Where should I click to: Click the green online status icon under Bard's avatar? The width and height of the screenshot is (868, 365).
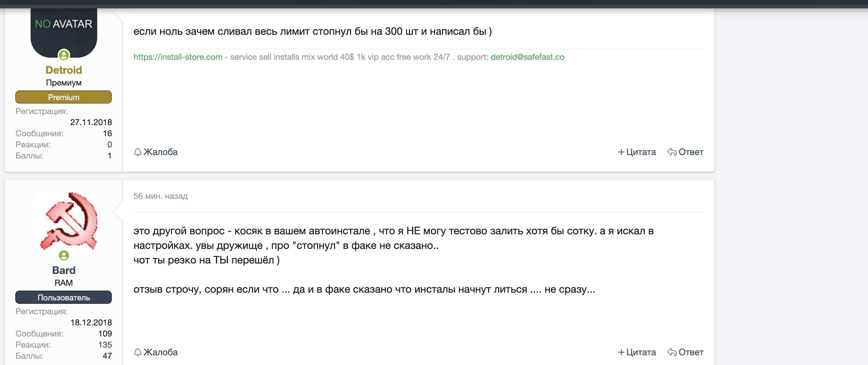[64, 256]
